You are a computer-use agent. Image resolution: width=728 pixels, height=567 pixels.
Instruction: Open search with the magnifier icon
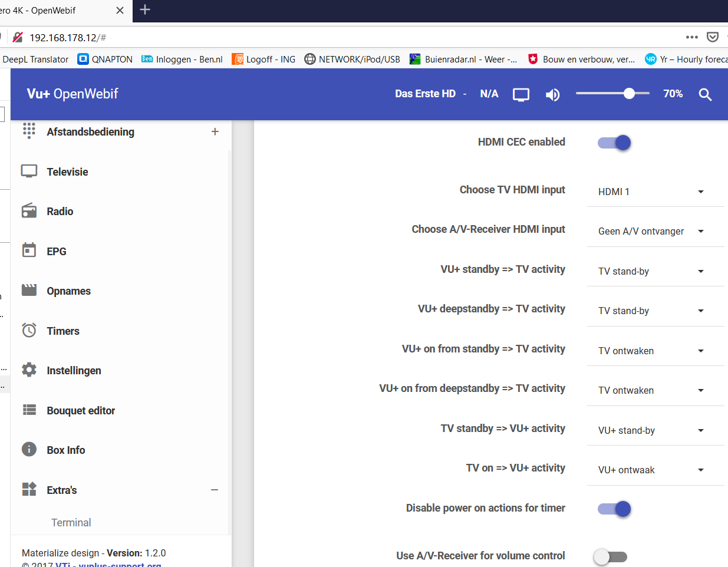[x=705, y=94]
